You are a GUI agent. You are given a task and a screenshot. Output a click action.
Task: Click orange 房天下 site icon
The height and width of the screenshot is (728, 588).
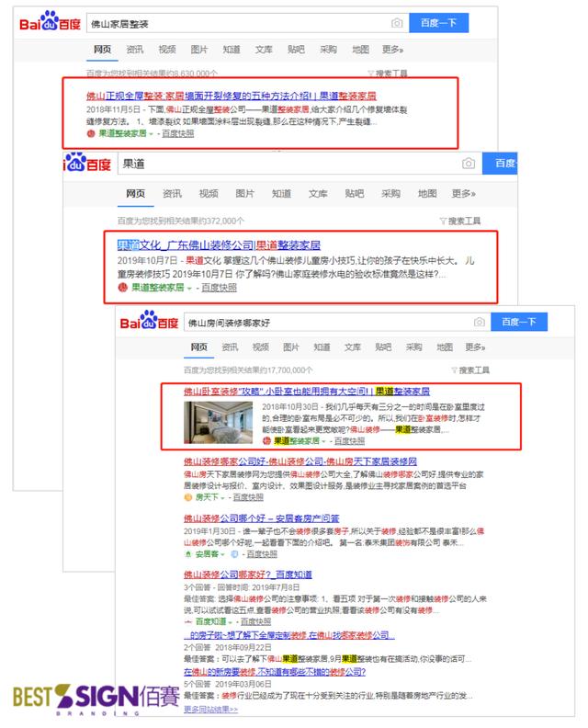click(188, 497)
